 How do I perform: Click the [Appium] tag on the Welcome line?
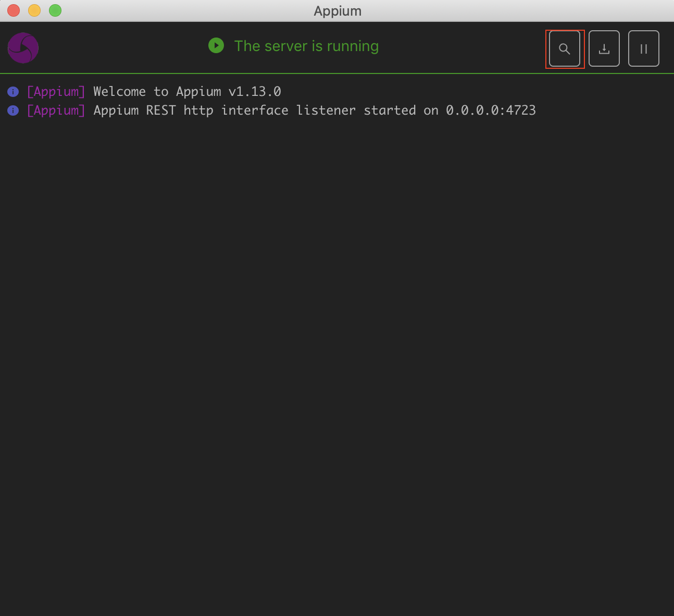click(56, 92)
